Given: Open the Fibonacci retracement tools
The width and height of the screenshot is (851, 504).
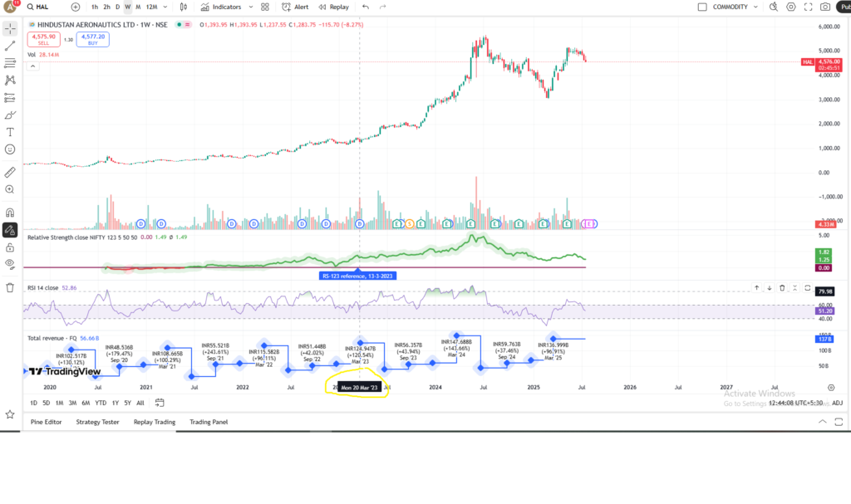Looking at the screenshot, I should [10, 63].
